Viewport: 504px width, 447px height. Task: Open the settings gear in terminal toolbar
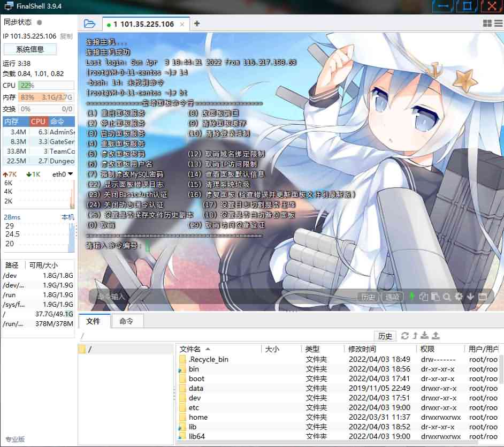[459, 297]
